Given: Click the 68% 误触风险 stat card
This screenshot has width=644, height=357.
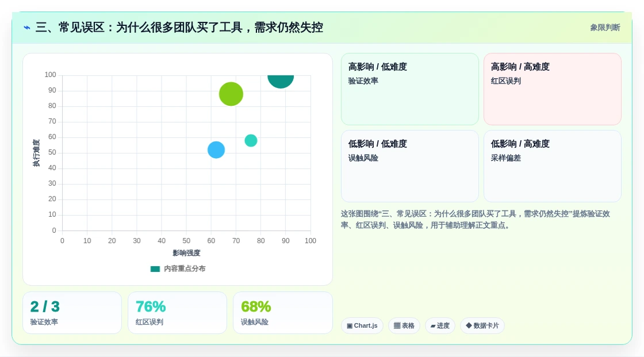Looking at the screenshot, I should point(282,313).
